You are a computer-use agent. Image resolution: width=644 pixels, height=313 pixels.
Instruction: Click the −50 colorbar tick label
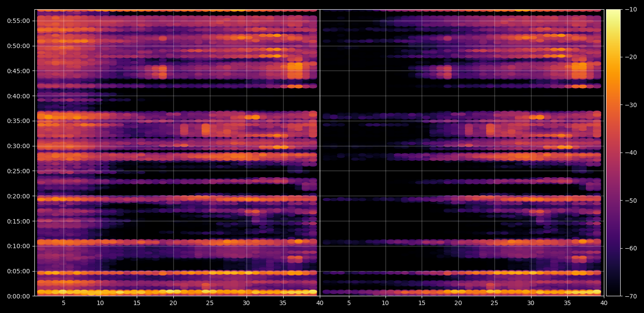pyautogui.click(x=630, y=201)
